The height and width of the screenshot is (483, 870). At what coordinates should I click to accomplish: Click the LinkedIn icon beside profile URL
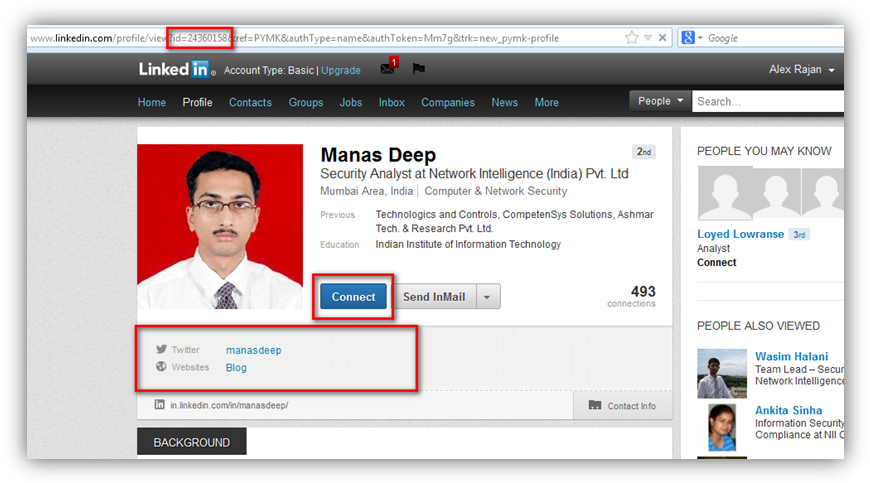click(x=159, y=405)
